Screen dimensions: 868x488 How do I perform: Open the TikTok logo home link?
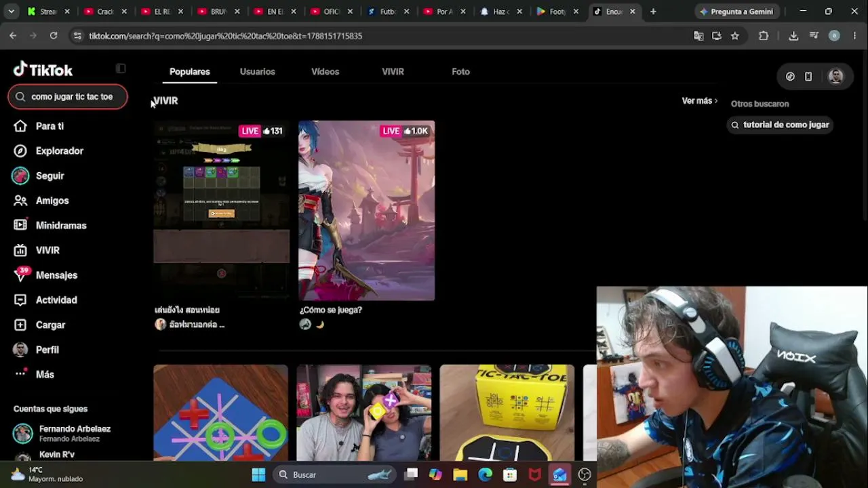pyautogui.click(x=43, y=69)
